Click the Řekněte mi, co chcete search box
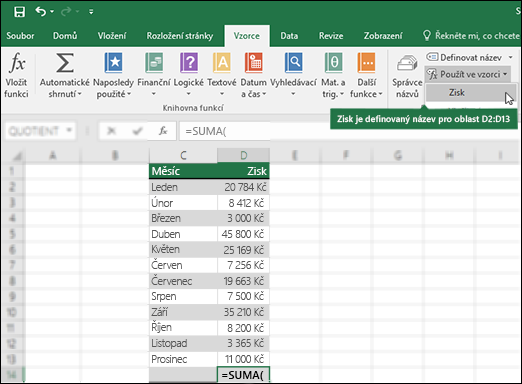Viewport: 522px width, 384px height. (x=471, y=36)
